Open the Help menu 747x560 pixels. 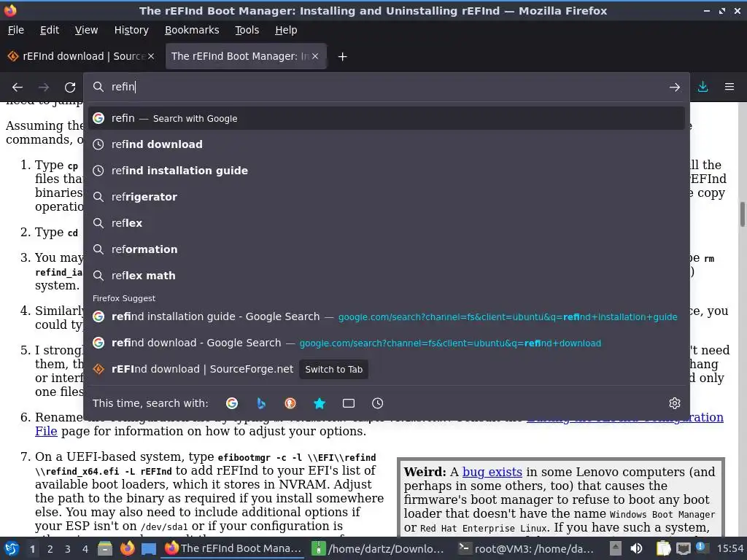[286, 30]
